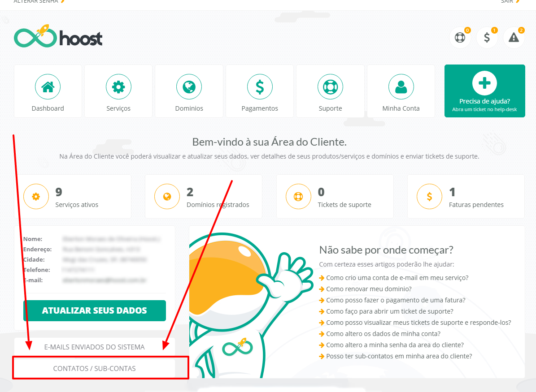Open link about creating an e-mail account

[x=397, y=278]
